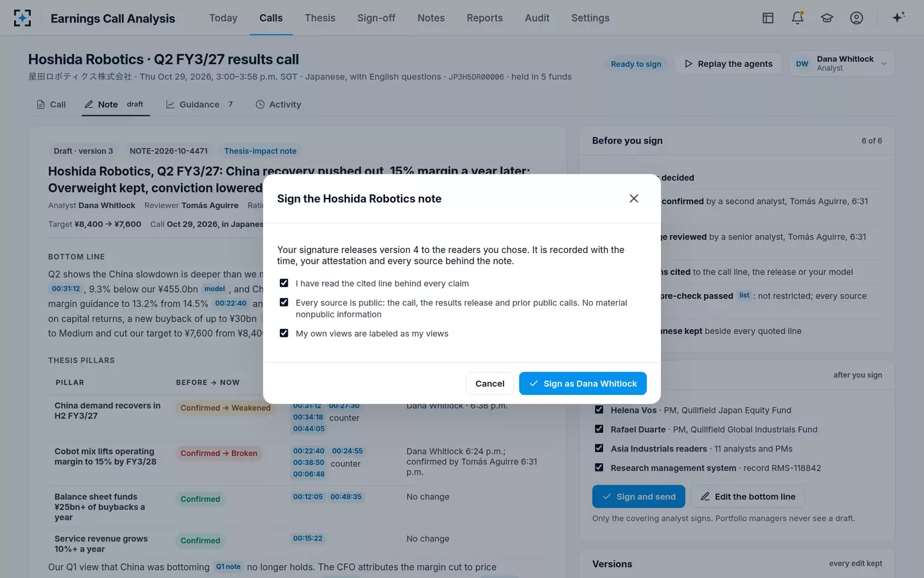Viewport: 924px width, 578px height.
Task: Jump to timestamp 00:12:05 citation
Action: coord(308,497)
